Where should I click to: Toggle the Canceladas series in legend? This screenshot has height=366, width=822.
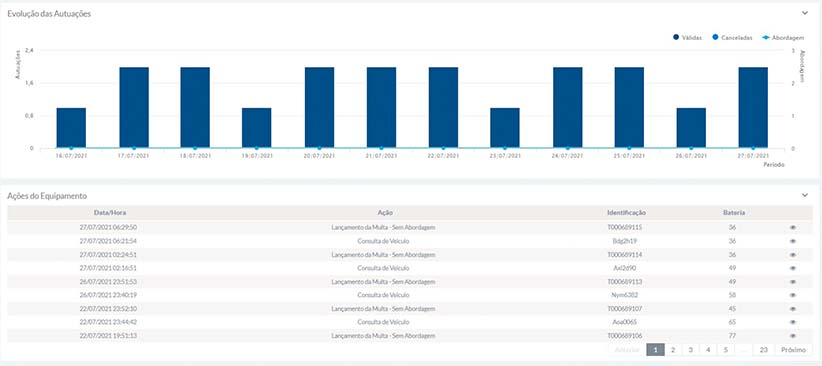click(732, 38)
